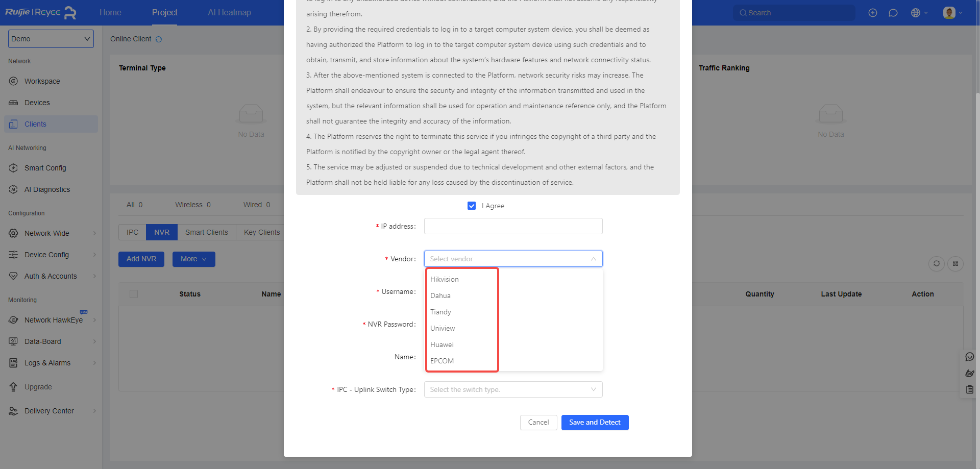Viewport: 980px width, 469px height.
Task: Click the column layout grid icon
Action: (x=955, y=263)
